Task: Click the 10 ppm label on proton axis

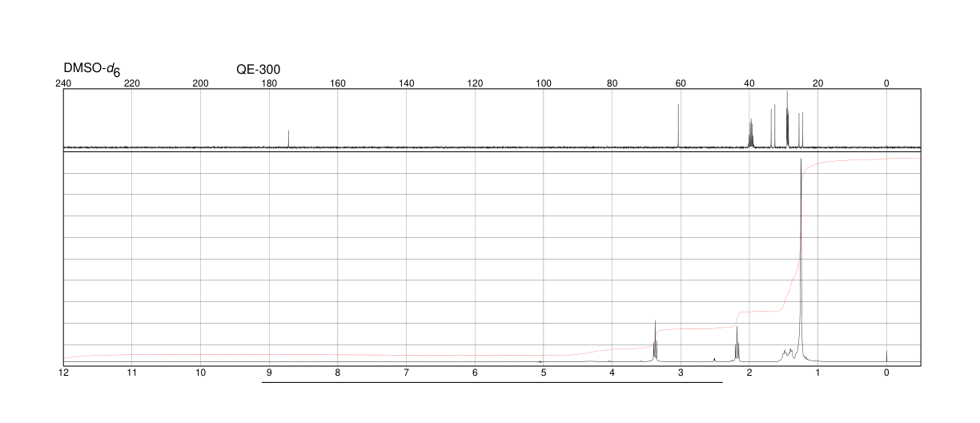Action: 201,373
